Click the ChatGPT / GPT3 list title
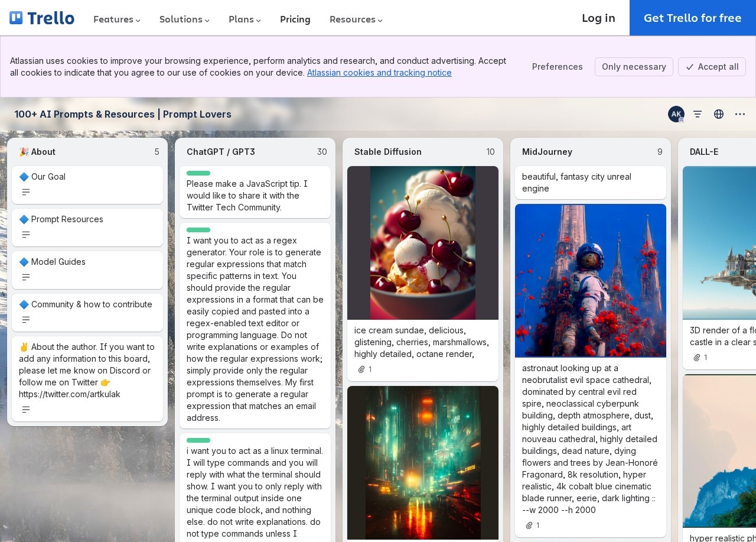 click(221, 152)
